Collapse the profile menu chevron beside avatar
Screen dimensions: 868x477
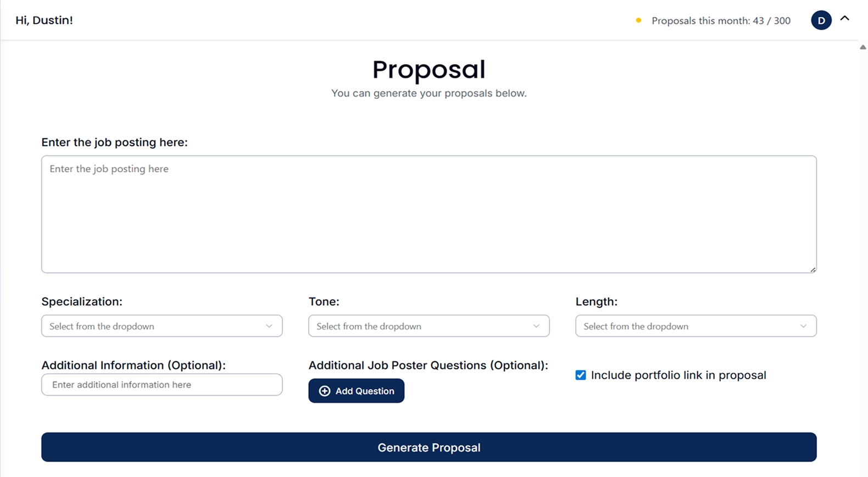click(x=844, y=19)
